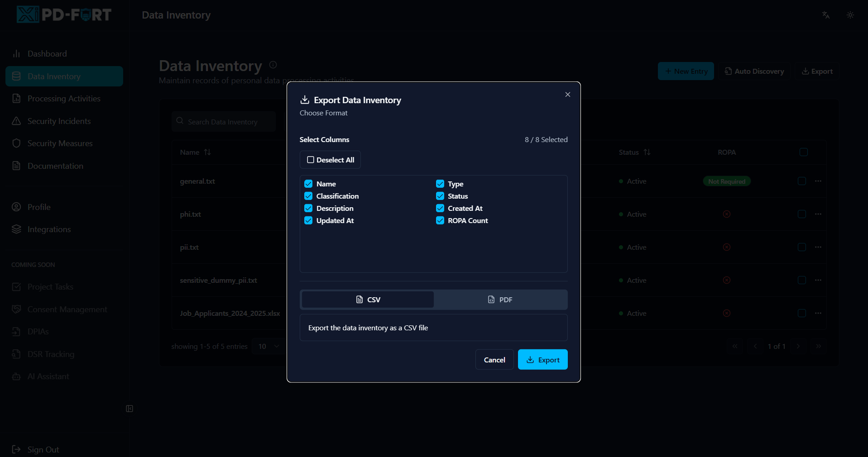This screenshot has height=457, width=868.
Task: Uncheck the Classification column checkbox
Action: 308,196
